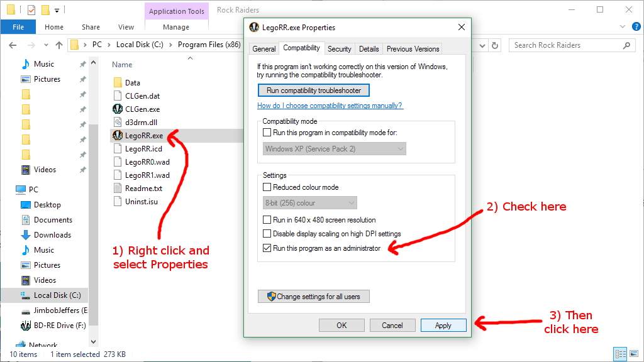Close the LegoRR.exe Properties dialog
644x362 pixels.
(x=462, y=27)
